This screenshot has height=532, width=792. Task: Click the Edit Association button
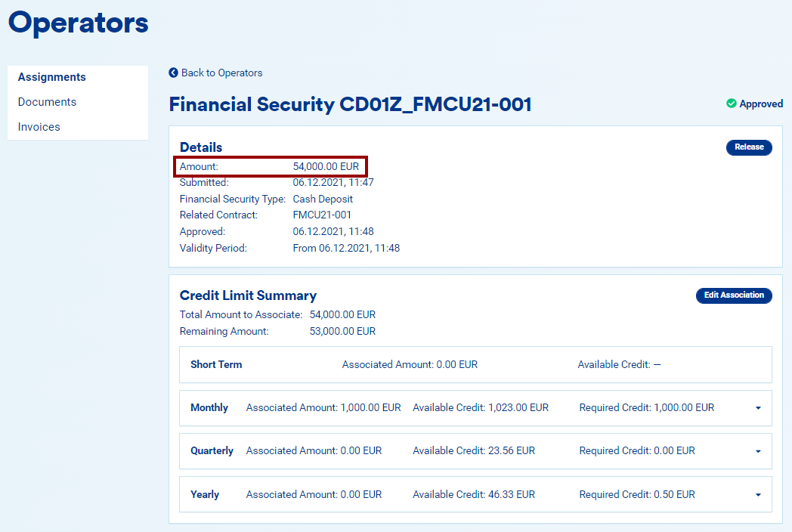[x=733, y=295]
